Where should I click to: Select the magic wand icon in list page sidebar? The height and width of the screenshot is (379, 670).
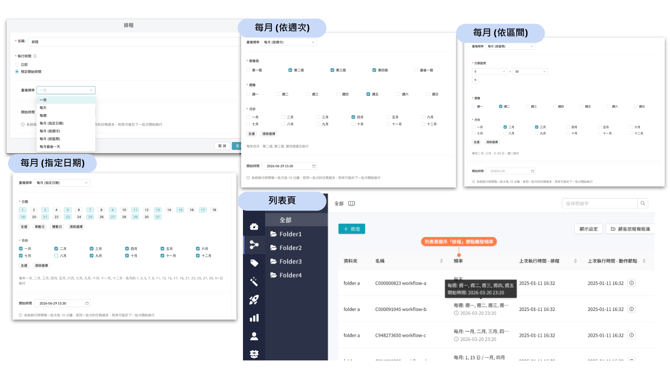(x=254, y=281)
